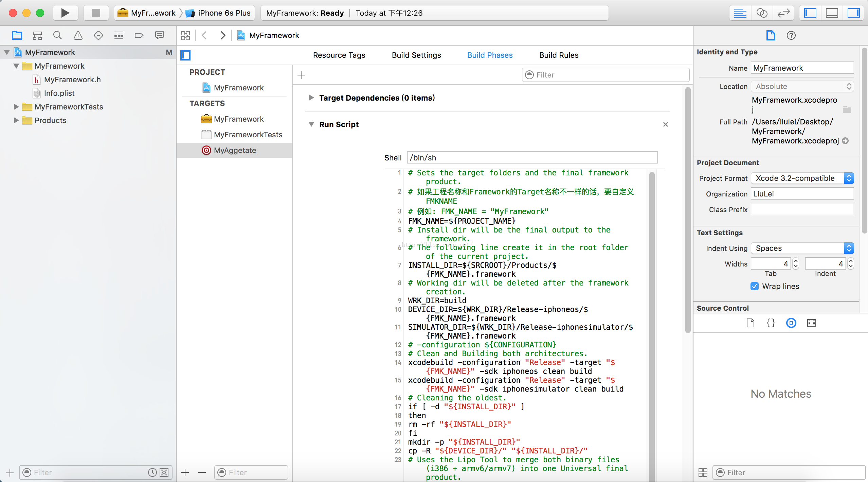The width and height of the screenshot is (868, 482).
Task: Open the Find navigator magnifier
Action: click(57, 35)
